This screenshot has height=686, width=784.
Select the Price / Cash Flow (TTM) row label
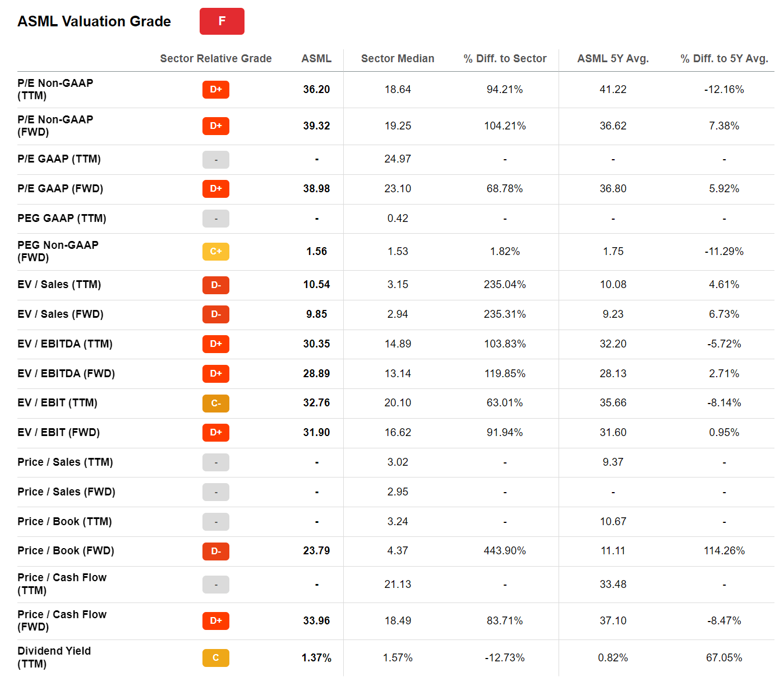pos(62,584)
